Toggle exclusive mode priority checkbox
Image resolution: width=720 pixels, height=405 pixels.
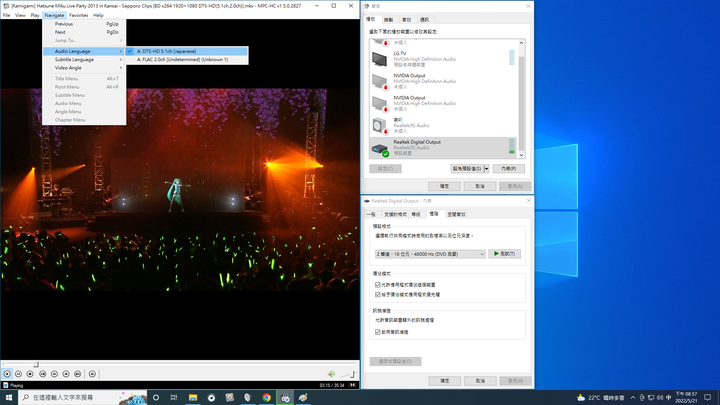[378, 294]
